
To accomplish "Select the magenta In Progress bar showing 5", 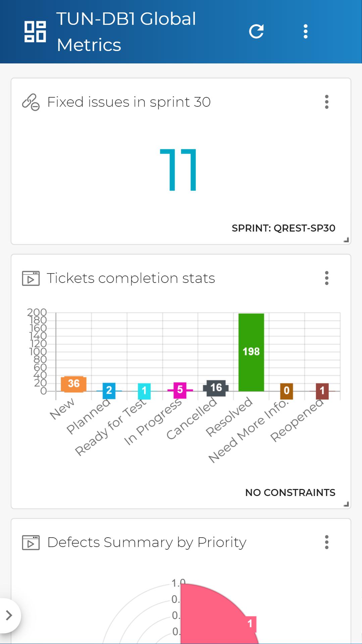I will click(x=180, y=390).
